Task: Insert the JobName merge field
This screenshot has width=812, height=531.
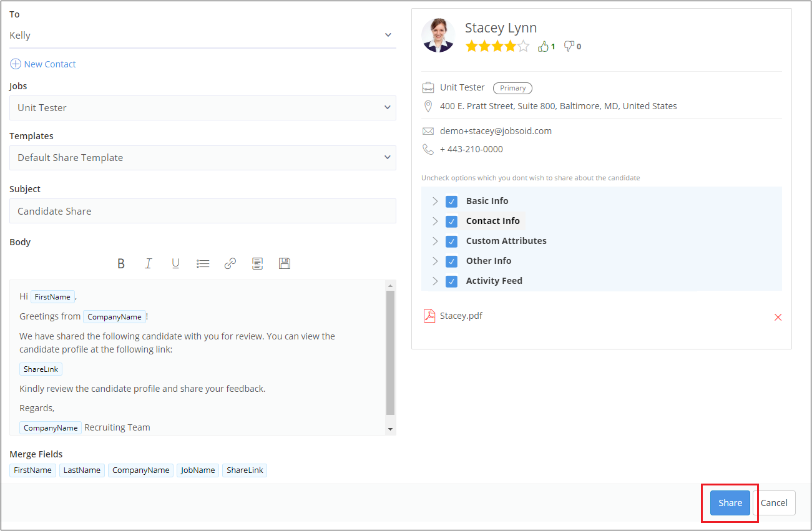Action: tap(198, 470)
